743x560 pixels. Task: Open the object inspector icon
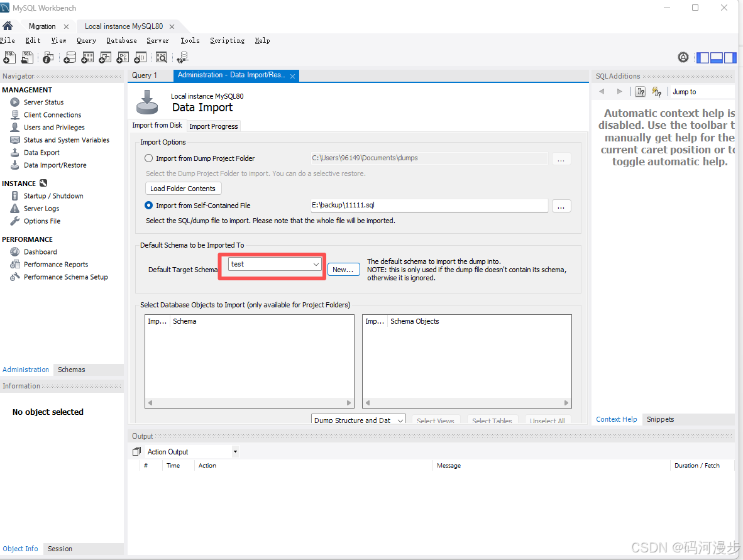coord(48,57)
